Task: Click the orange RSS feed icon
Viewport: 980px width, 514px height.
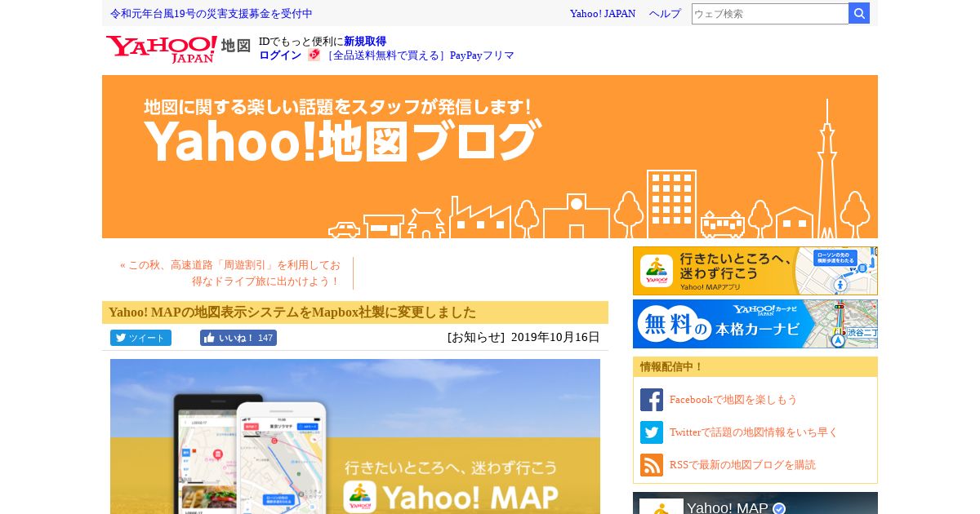Action: pyautogui.click(x=652, y=465)
